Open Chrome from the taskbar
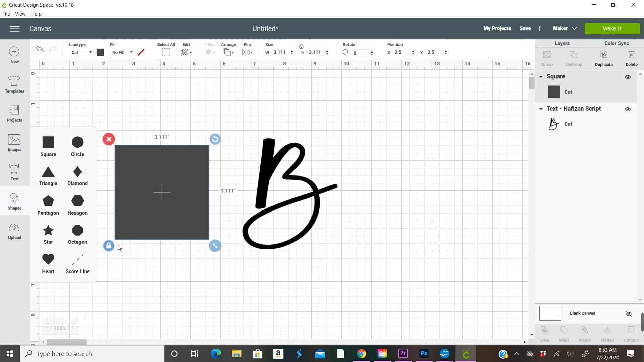This screenshot has height=362, width=644. (x=361, y=354)
